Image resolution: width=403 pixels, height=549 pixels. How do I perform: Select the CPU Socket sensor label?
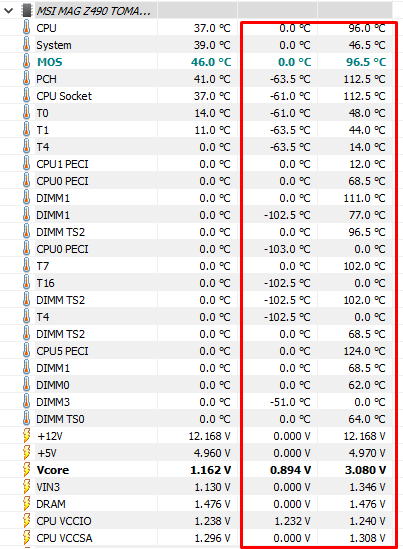click(64, 96)
